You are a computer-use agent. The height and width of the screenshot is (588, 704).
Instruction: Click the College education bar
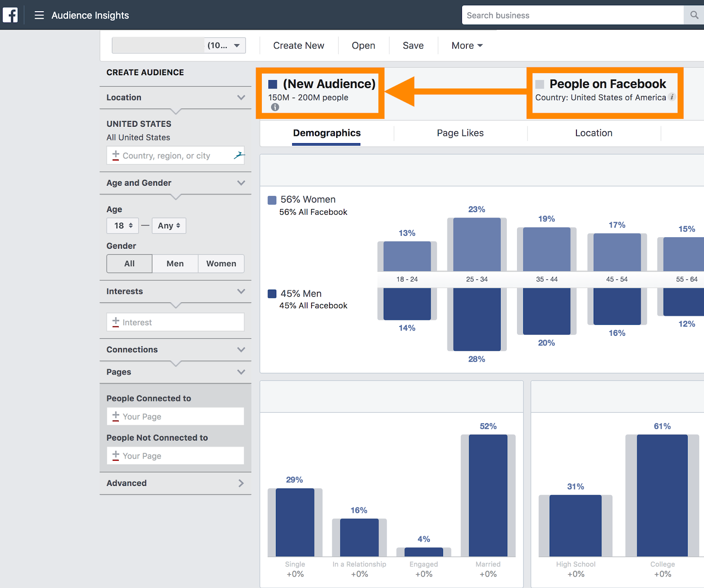click(x=662, y=496)
